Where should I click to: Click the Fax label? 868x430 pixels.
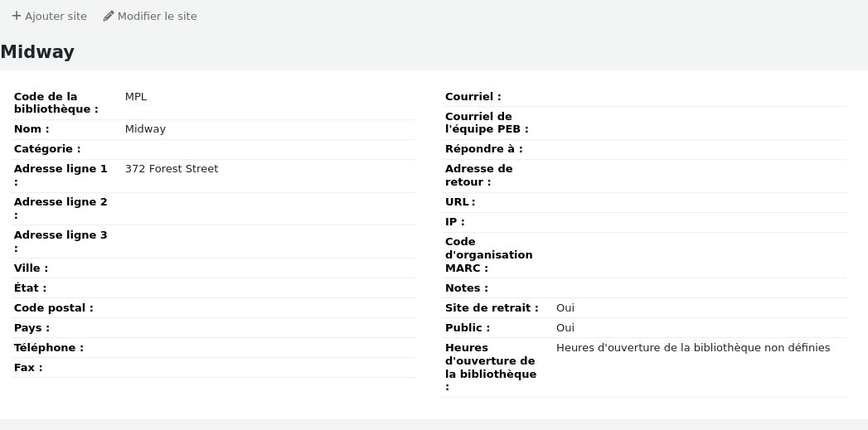(28, 368)
